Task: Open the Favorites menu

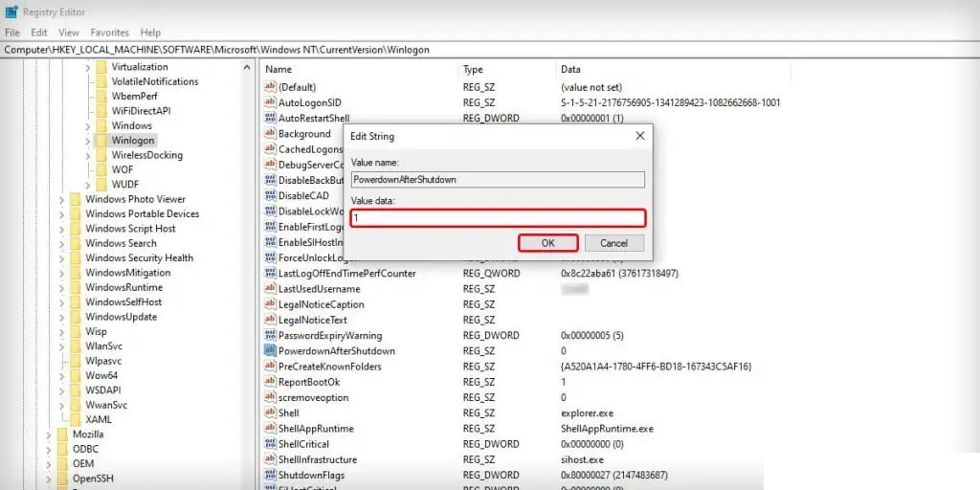Action: pos(110,33)
